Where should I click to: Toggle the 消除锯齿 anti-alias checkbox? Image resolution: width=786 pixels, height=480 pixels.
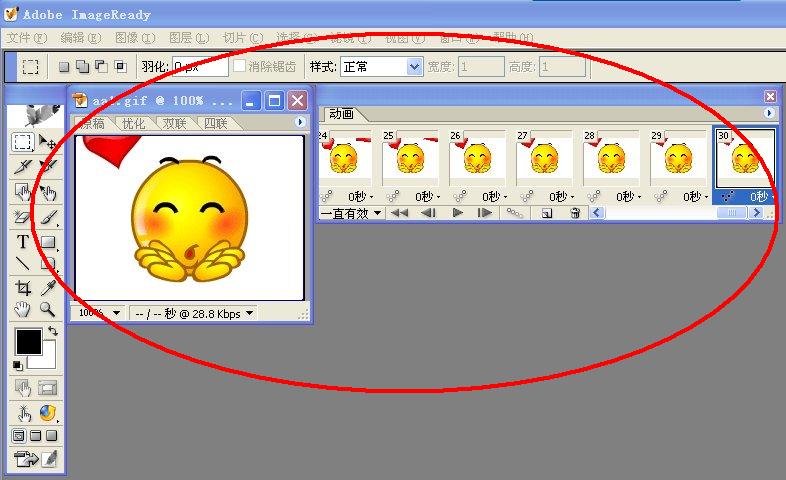tap(240, 66)
